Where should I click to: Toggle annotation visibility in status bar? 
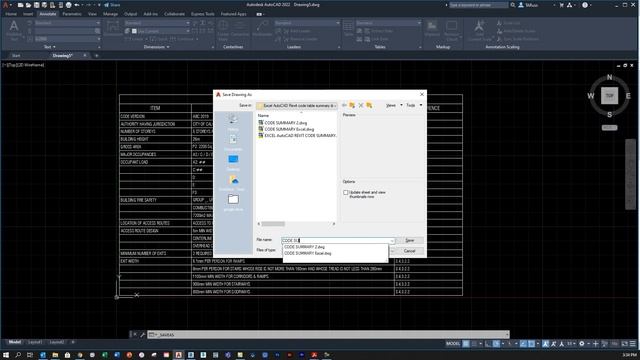pyautogui.click(x=545, y=344)
